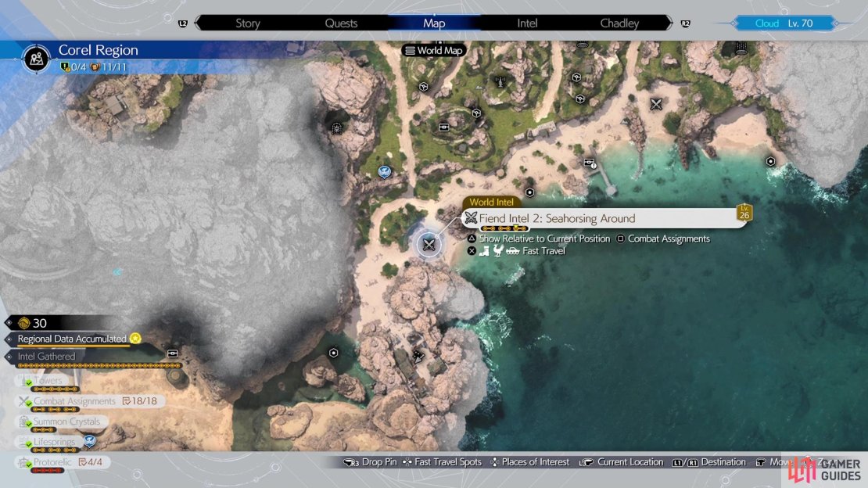This screenshot has width=868, height=488.
Task: Switch to the Quests tab
Action: coord(341,23)
